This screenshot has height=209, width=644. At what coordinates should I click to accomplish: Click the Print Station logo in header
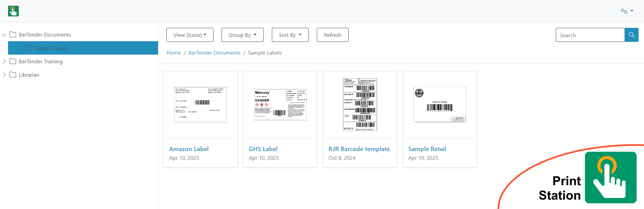[13, 11]
